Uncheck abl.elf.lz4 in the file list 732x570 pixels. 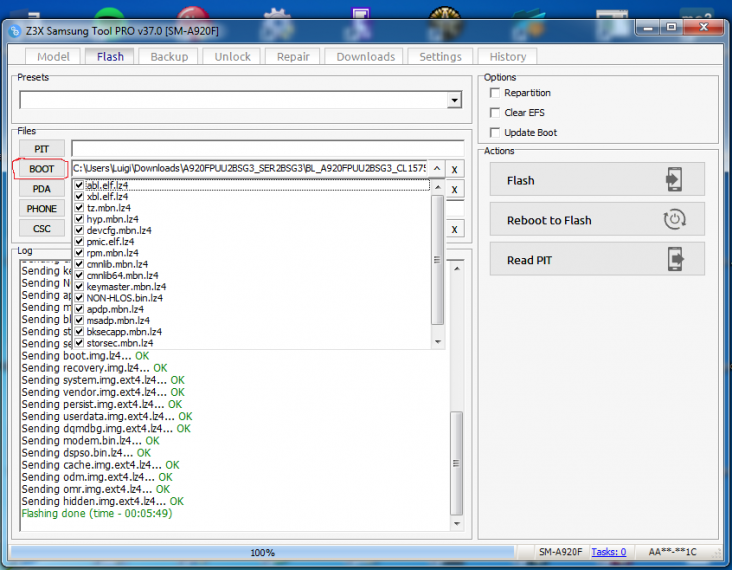pos(79,185)
